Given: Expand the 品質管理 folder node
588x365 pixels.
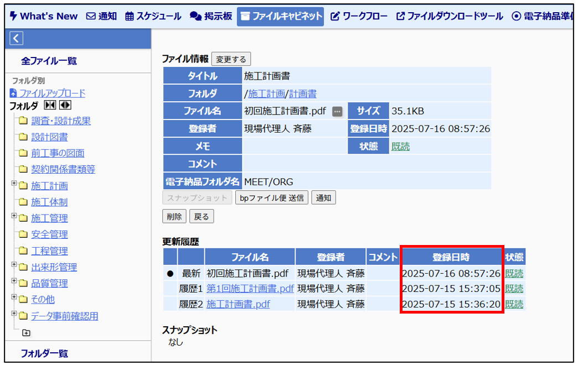Looking at the screenshot, I should point(14,281).
